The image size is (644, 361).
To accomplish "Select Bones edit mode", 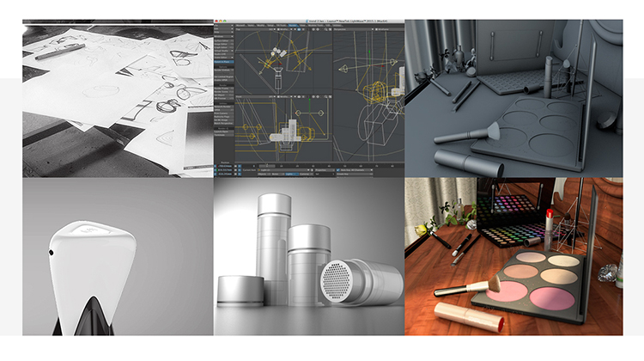I will [x=277, y=174].
